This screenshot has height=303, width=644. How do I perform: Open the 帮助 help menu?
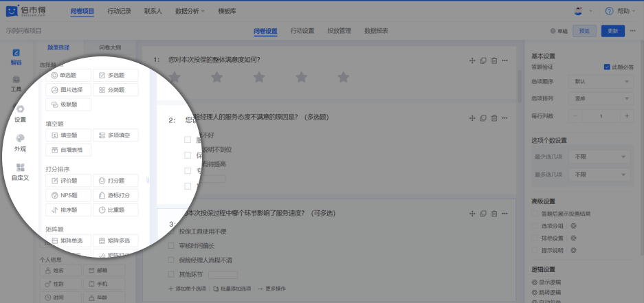click(x=617, y=11)
